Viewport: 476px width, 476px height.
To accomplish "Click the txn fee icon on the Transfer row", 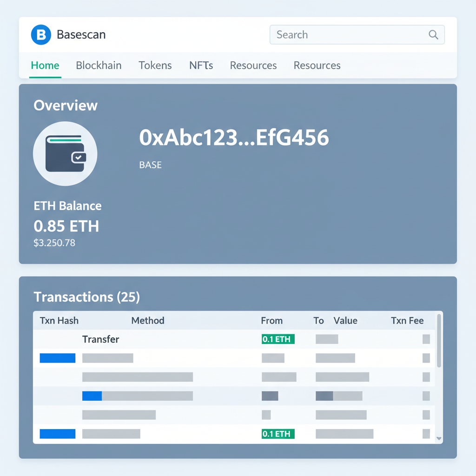I will pyautogui.click(x=426, y=339).
